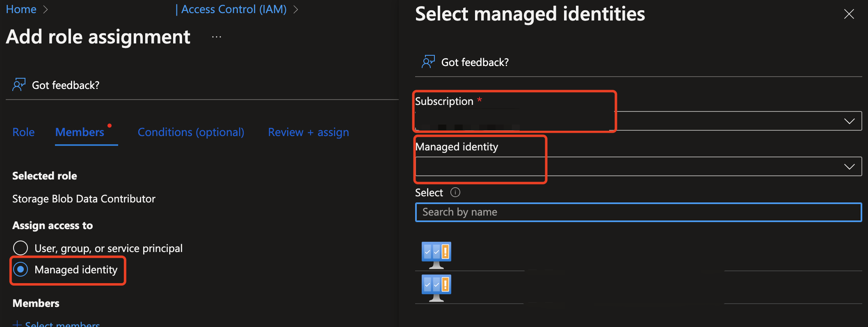Choose User, group, or service principal option
The image size is (868, 327).
coord(21,248)
